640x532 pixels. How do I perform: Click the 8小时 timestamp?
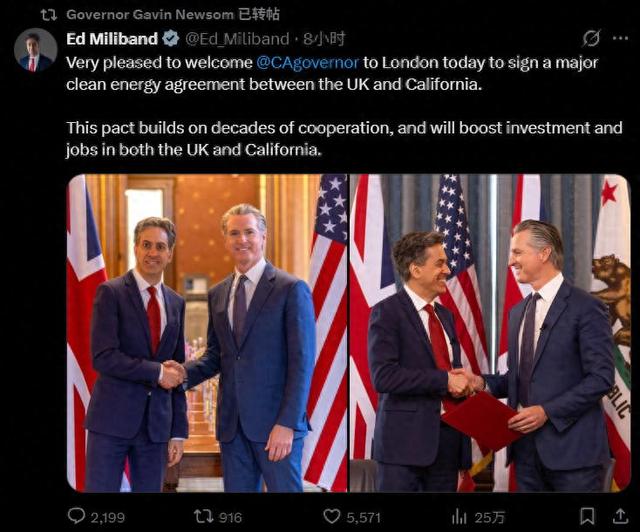324,39
